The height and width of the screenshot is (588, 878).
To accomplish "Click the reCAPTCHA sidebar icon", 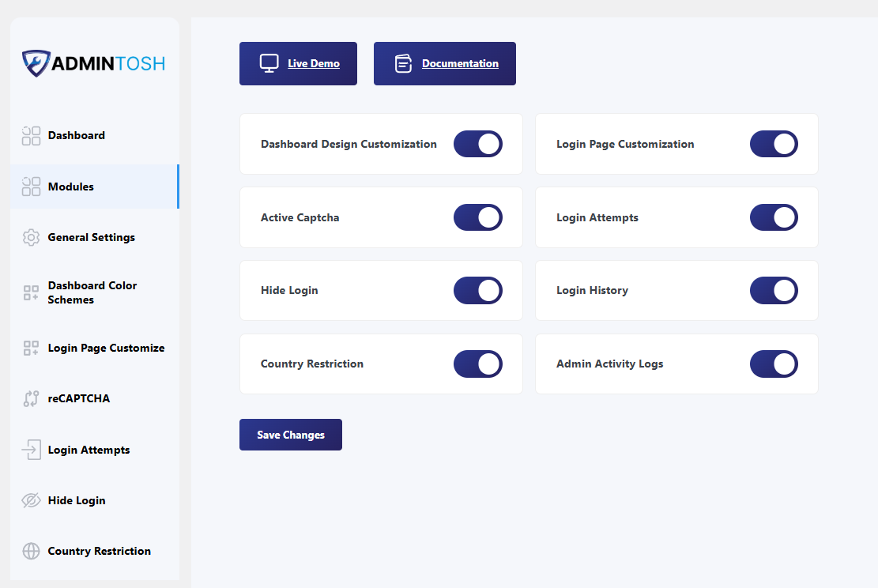I will coord(31,399).
